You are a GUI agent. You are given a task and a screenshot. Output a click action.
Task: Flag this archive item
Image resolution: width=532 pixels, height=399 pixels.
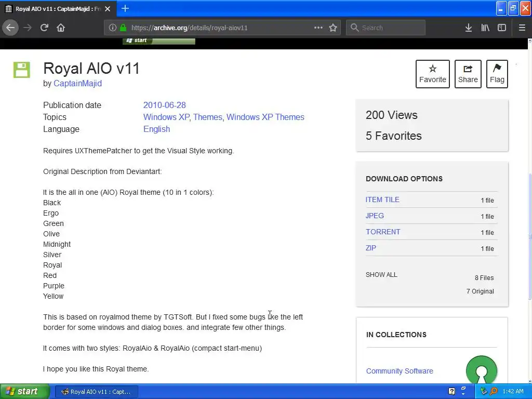497,74
